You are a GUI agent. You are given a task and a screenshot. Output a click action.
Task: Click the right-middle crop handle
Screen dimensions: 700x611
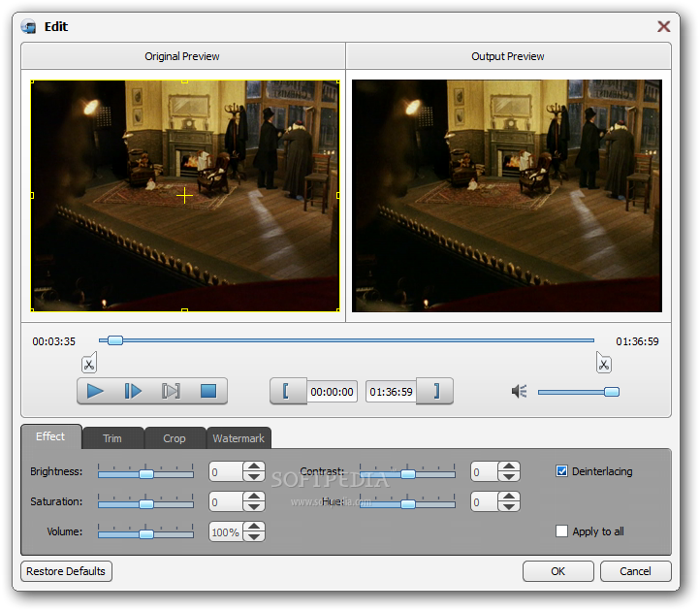click(338, 195)
